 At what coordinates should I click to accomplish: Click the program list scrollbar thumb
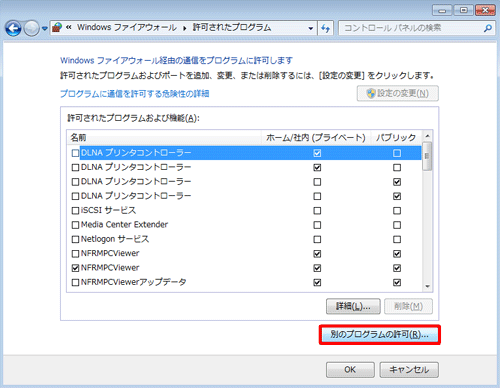pyautogui.click(x=427, y=156)
